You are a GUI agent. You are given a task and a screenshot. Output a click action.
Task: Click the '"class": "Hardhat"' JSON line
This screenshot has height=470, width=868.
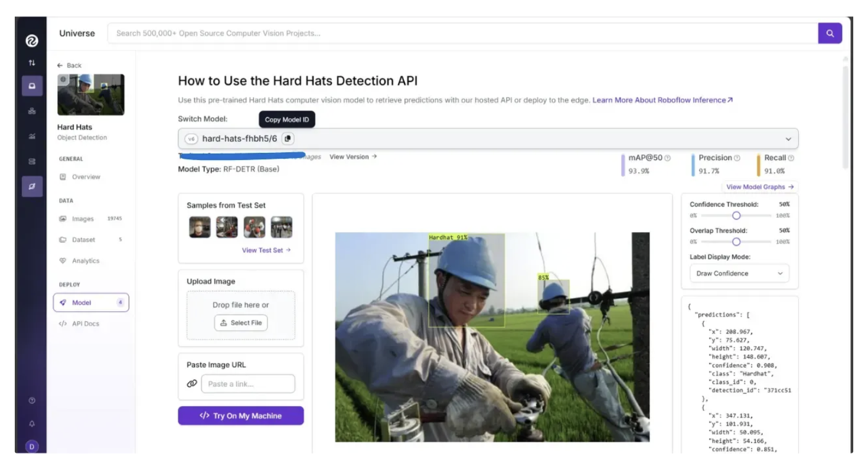741,374
